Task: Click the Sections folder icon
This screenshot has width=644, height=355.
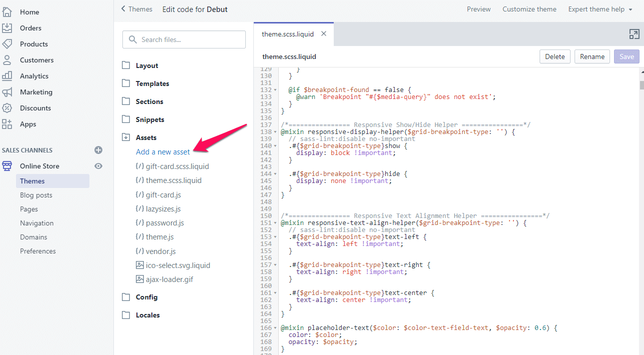Action: click(x=126, y=101)
